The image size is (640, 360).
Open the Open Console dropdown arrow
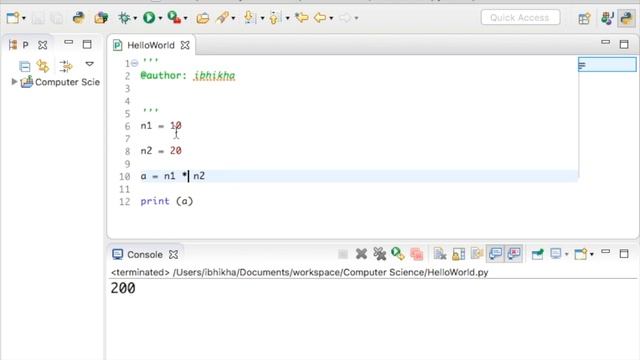click(x=592, y=255)
